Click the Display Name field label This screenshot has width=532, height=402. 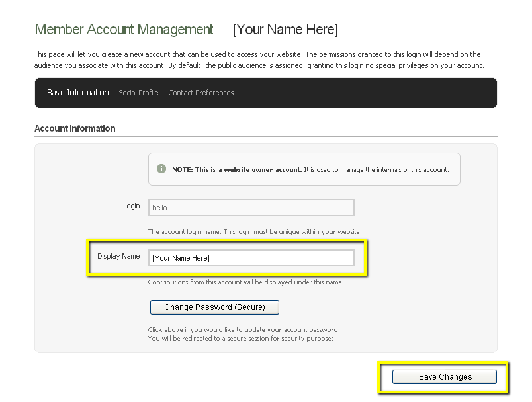(x=118, y=256)
